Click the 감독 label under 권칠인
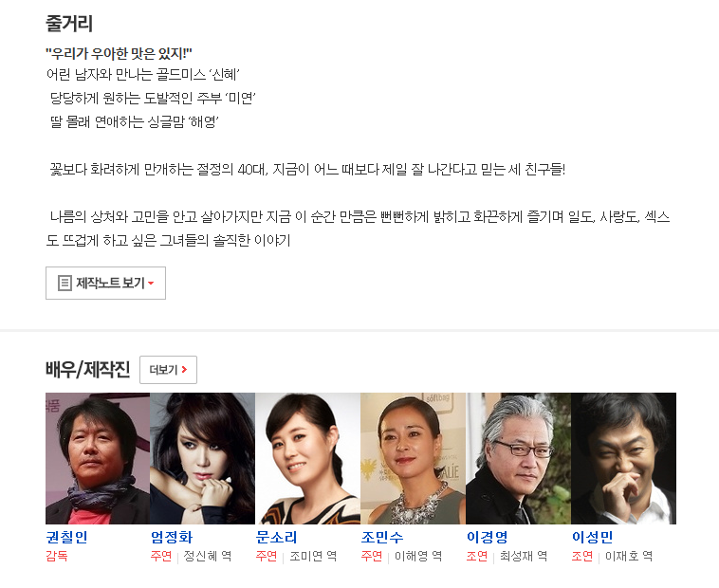Image resolution: width=719 pixels, height=588 pixels. [x=57, y=556]
